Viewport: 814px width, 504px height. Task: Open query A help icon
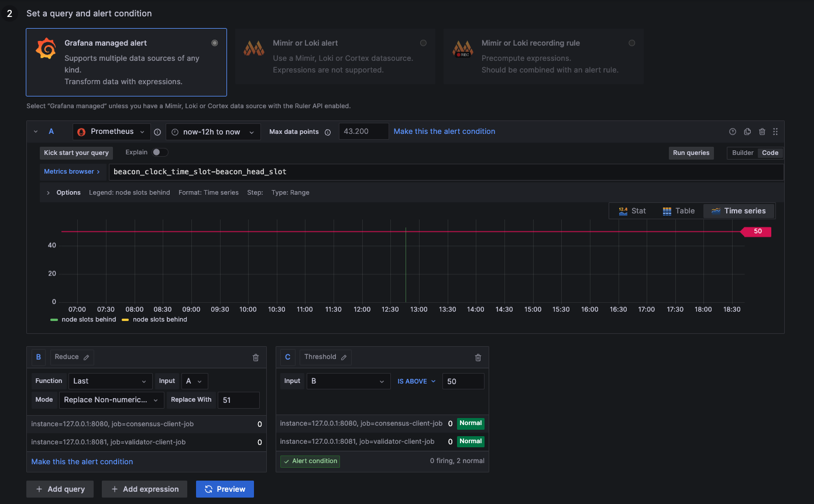point(732,132)
